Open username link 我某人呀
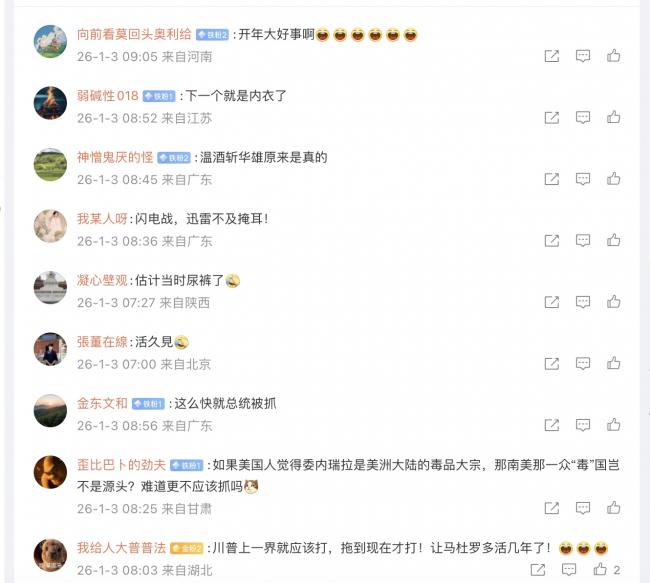 click(x=102, y=219)
